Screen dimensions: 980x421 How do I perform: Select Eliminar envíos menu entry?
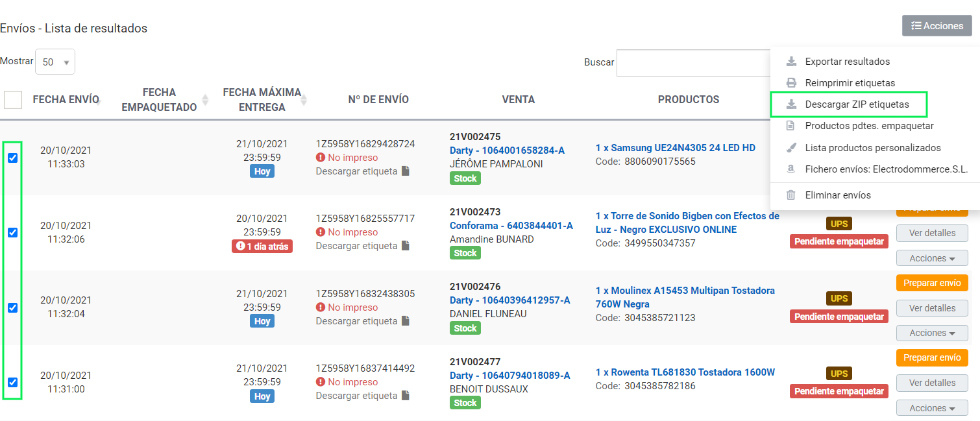(838, 195)
